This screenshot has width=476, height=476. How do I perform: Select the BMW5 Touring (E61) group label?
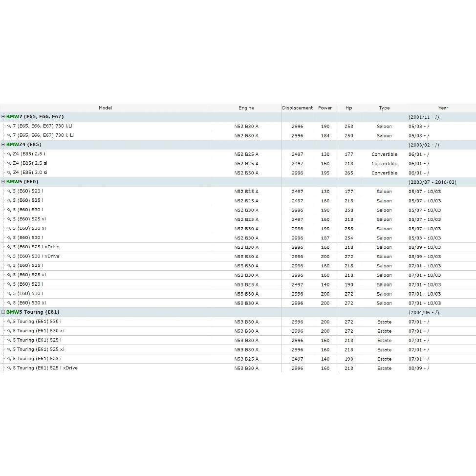coord(33,312)
